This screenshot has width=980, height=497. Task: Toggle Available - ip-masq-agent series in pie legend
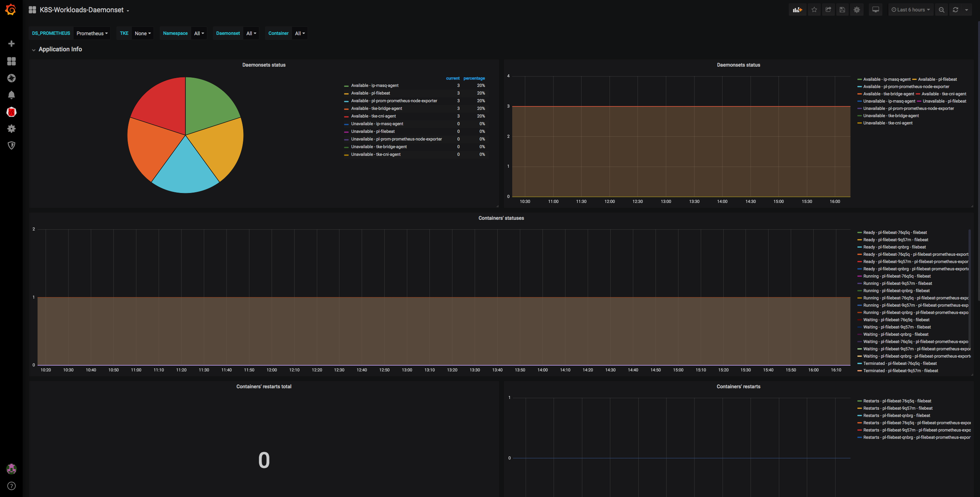(374, 85)
